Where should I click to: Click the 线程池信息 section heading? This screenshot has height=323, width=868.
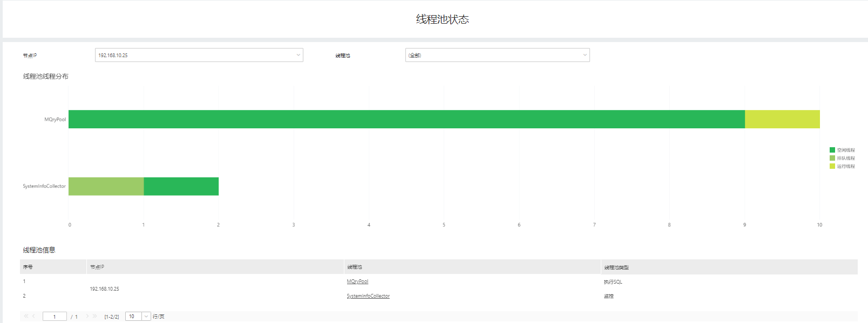click(x=39, y=250)
